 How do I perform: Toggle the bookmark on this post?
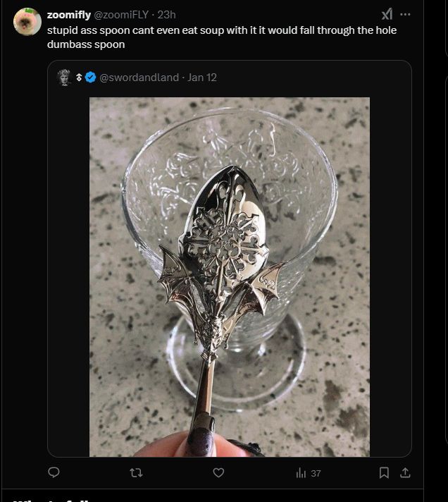click(384, 472)
